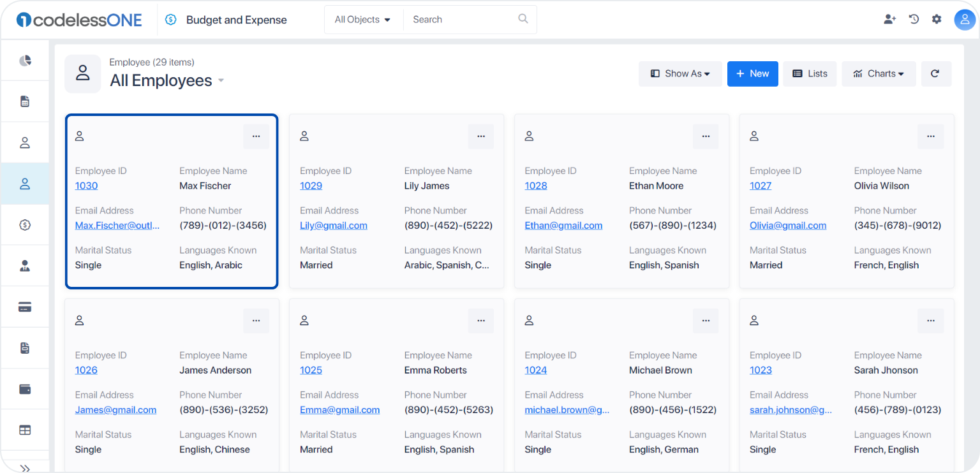The width and height of the screenshot is (980, 473).
Task: Open the Show As dropdown
Action: click(680, 73)
